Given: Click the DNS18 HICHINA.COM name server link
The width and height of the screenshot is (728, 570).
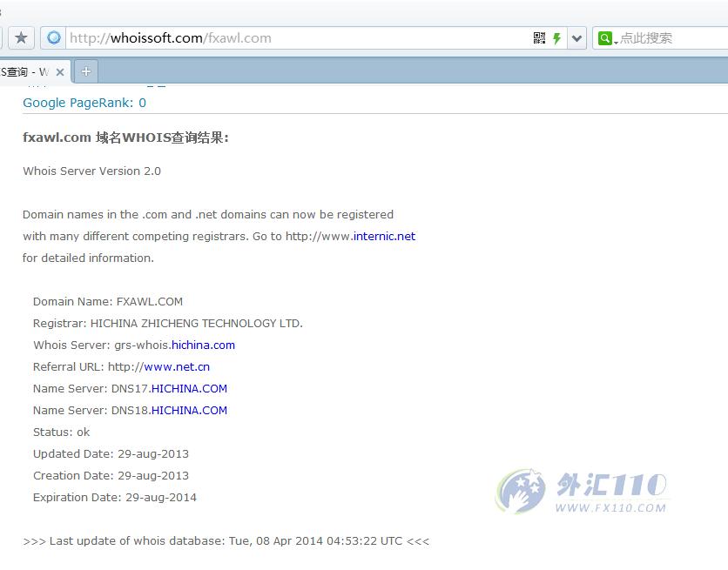Looking at the screenshot, I should tap(189, 411).
